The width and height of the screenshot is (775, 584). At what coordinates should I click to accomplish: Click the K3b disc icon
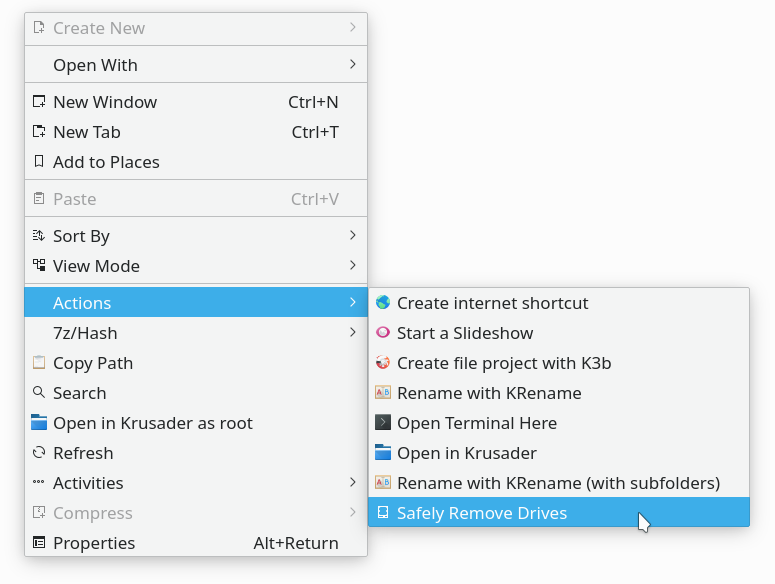(383, 363)
